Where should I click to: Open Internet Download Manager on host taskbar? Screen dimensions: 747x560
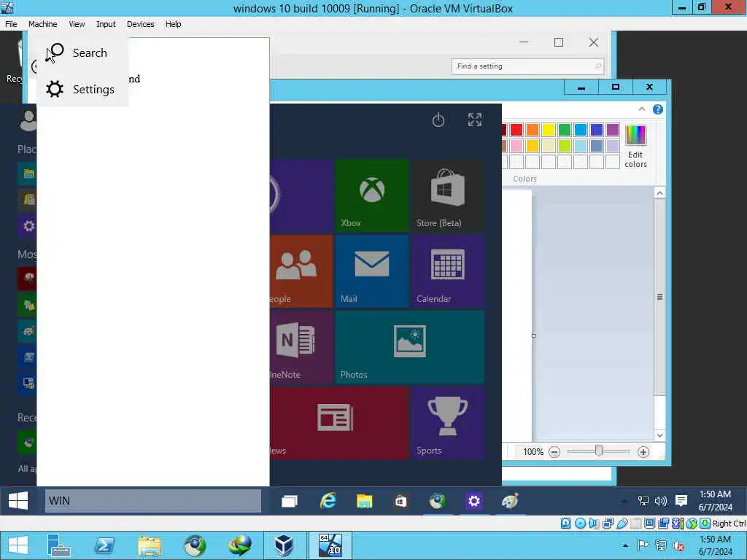pos(239,545)
